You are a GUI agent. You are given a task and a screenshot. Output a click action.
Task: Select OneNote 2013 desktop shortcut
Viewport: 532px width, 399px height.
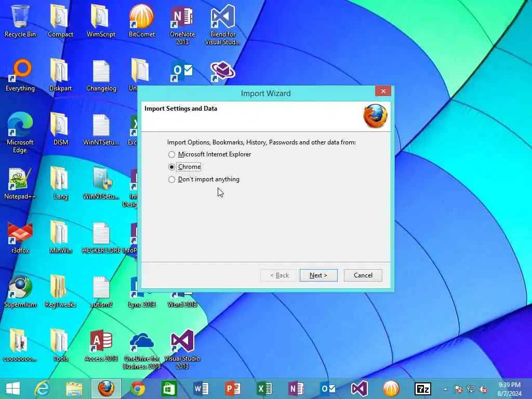(x=182, y=25)
